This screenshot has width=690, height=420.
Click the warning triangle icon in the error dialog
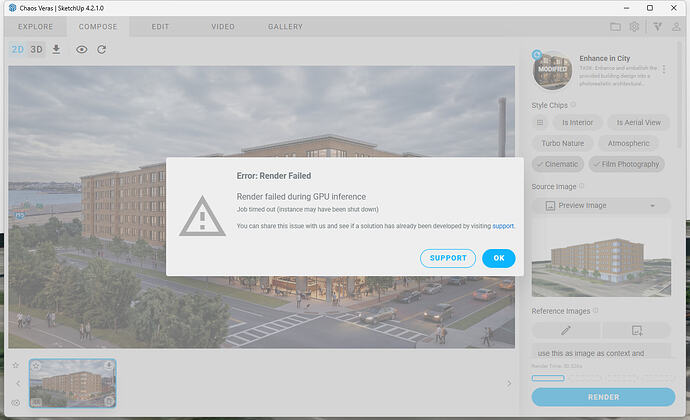click(202, 216)
